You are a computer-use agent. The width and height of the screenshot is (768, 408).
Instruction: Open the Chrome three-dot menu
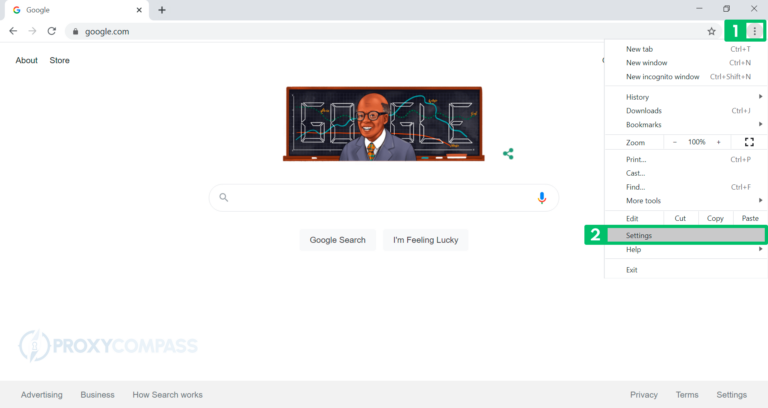coord(754,31)
